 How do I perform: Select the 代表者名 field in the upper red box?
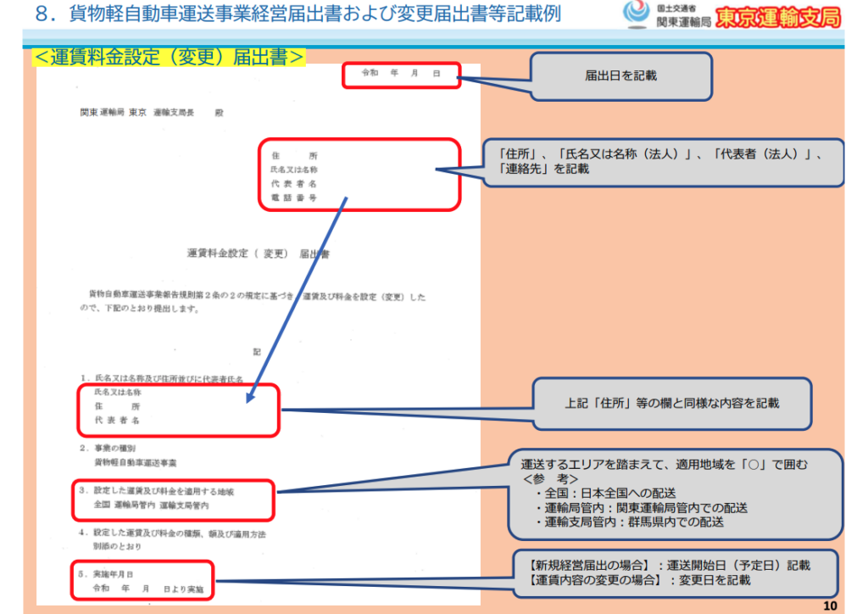pos(294,183)
